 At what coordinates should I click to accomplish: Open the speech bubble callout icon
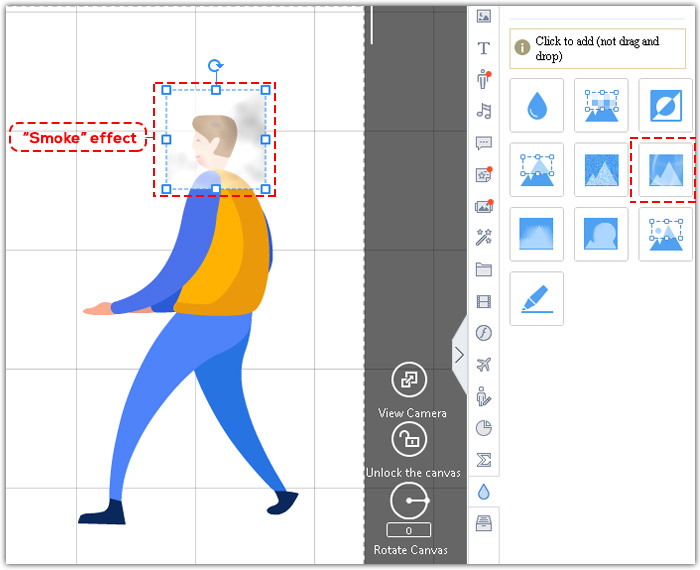click(484, 143)
